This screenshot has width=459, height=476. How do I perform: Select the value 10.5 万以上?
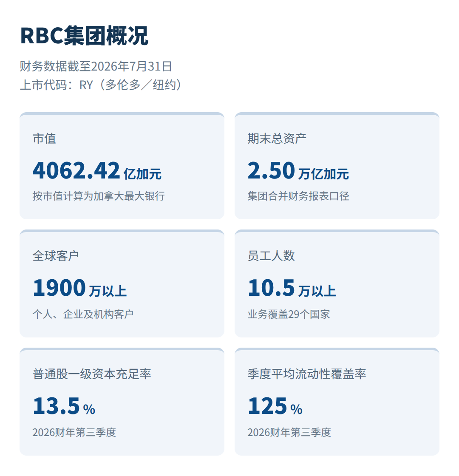[292, 288]
